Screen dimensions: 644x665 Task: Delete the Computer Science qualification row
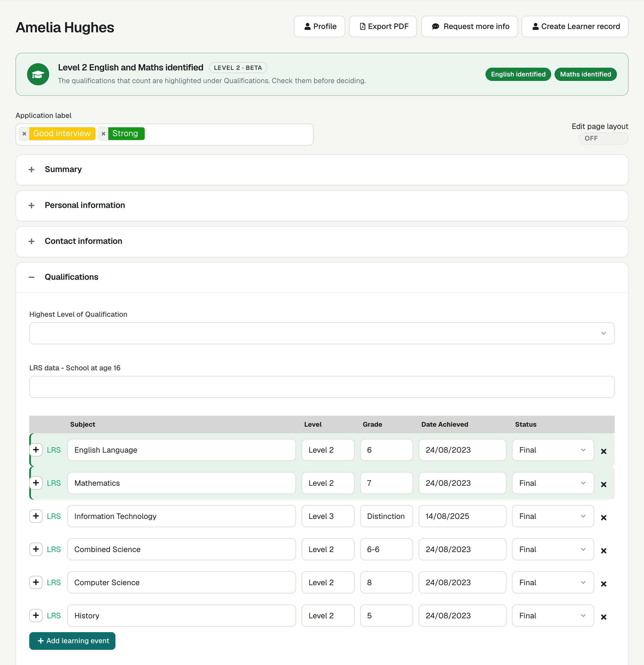coord(603,584)
